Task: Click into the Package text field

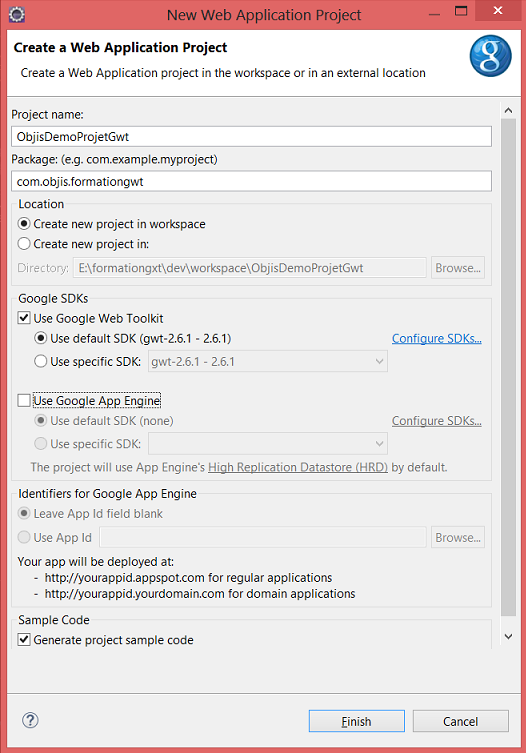Action: 251,181
